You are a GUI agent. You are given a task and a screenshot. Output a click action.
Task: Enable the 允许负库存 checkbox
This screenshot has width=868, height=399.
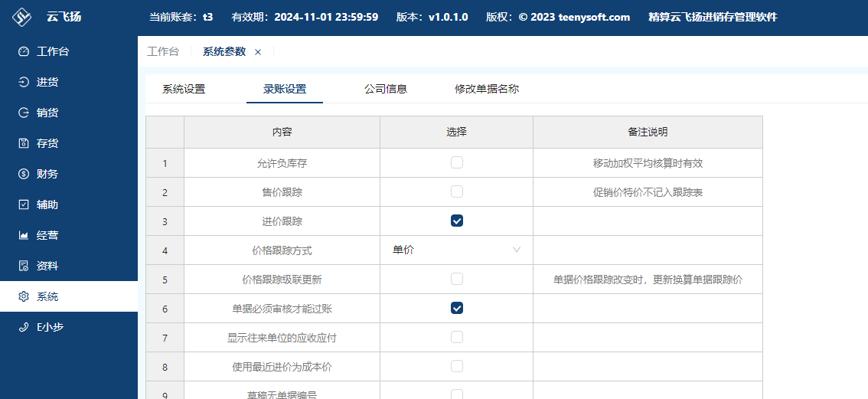tap(457, 162)
